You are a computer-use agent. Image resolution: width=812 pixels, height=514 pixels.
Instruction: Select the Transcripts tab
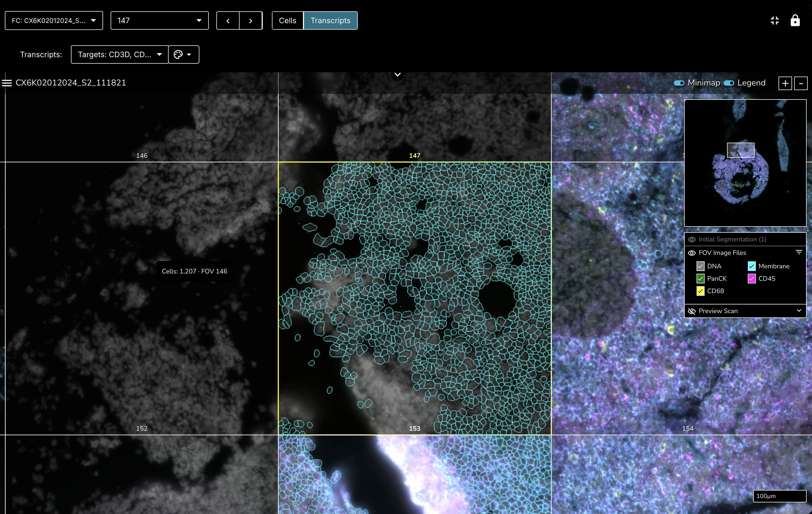[330, 21]
